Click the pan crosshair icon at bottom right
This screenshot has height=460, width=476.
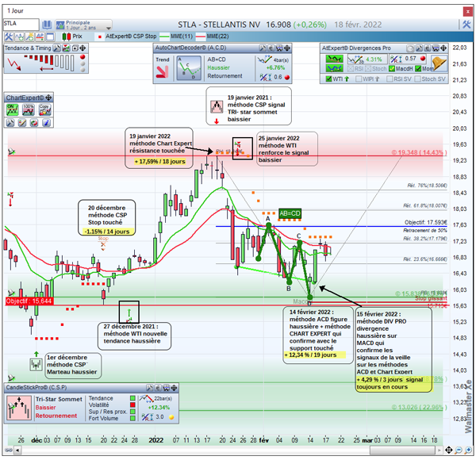[x=449, y=450]
